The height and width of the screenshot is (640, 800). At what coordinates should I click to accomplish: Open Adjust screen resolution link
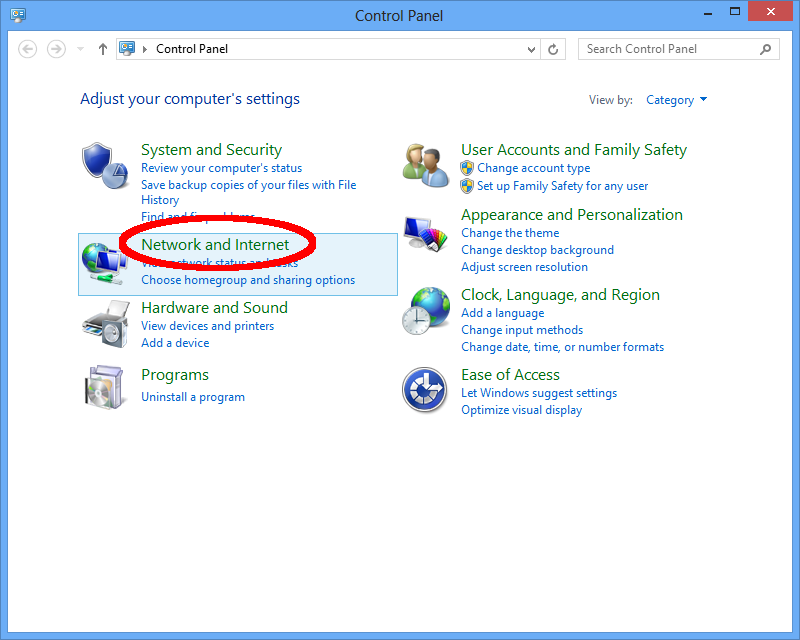click(x=524, y=267)
